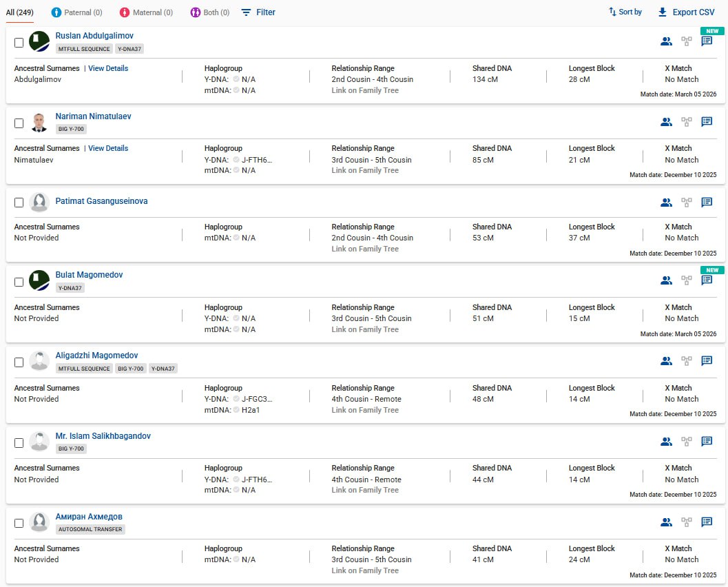Open notes icon for Nariman Nimatulaev
This screenshot has width=728, height=587.
pos(707,122)
